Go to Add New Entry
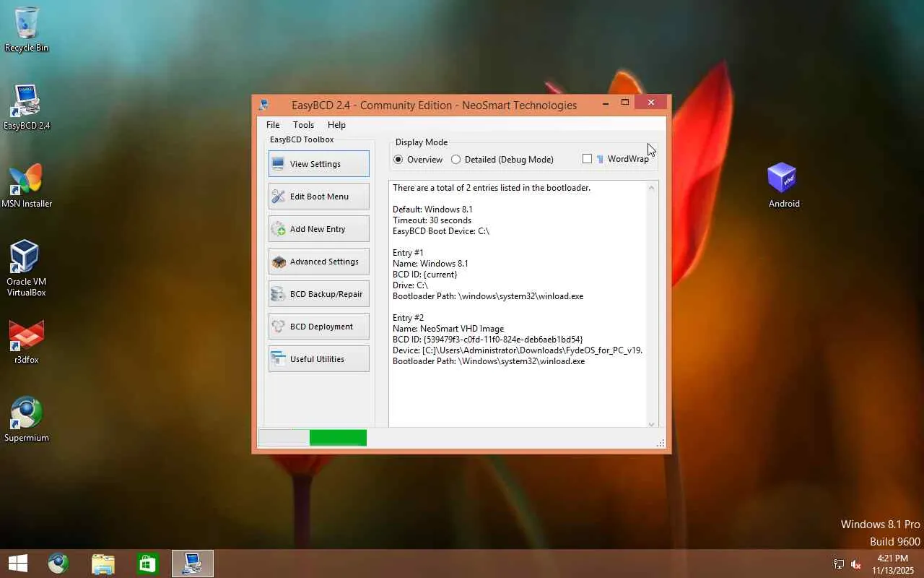The height and width of the screenshot is (578, 924). coord(318,229)
